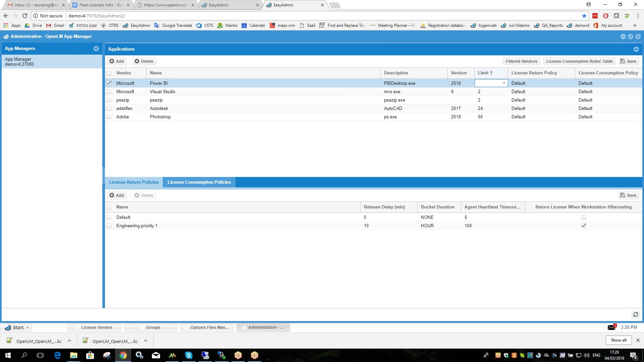Add a new application
The width and height of the screenshot is (644, 362).
[117, 61]
